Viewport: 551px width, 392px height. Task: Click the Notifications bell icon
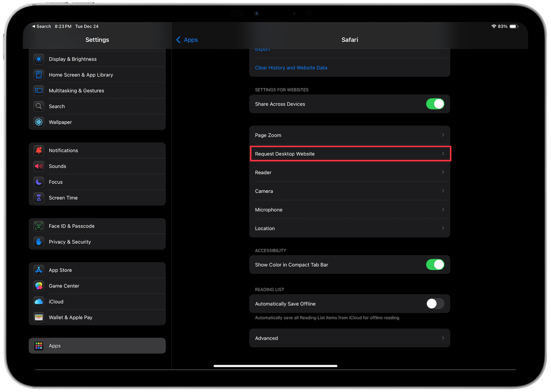[39, 150]
